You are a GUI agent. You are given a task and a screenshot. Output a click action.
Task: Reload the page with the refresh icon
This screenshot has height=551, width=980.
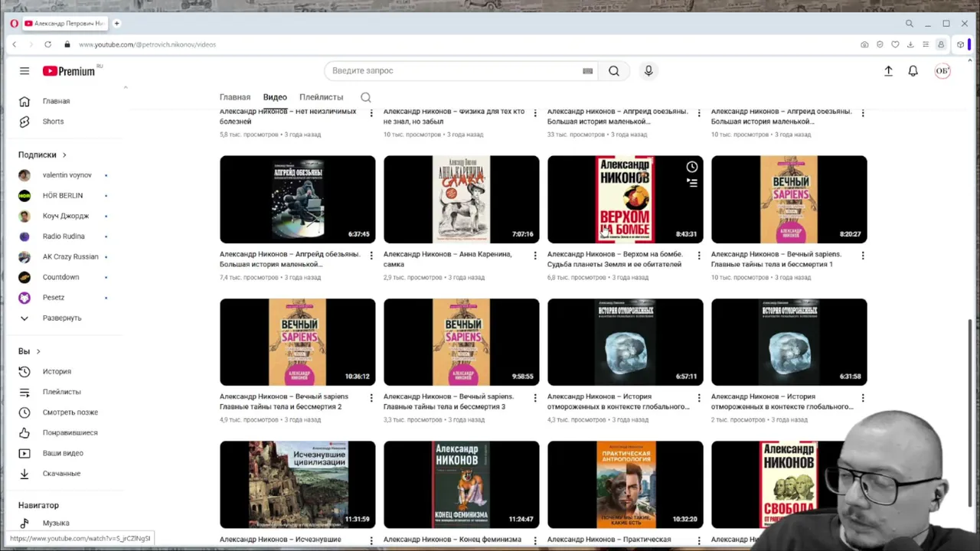(47, 44)
